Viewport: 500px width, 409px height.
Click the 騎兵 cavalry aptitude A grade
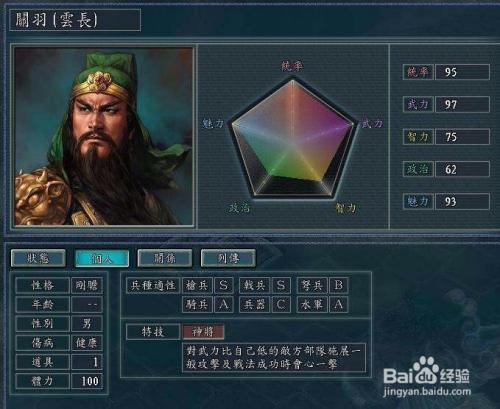coord(224,304)
